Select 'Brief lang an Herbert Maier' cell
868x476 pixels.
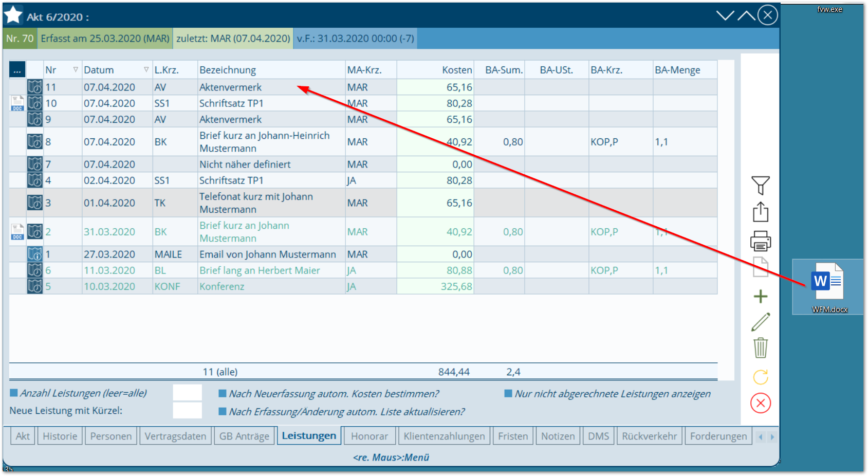click(271, 270)
